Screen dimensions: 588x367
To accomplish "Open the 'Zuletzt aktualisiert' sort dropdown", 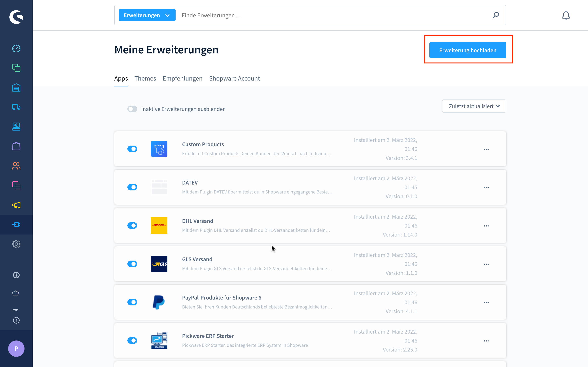I will (x=474, y=106).
